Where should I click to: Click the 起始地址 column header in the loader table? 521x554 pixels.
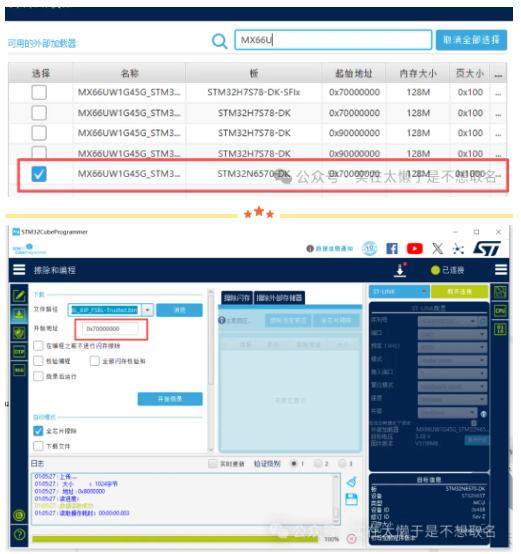coord(354,73)
